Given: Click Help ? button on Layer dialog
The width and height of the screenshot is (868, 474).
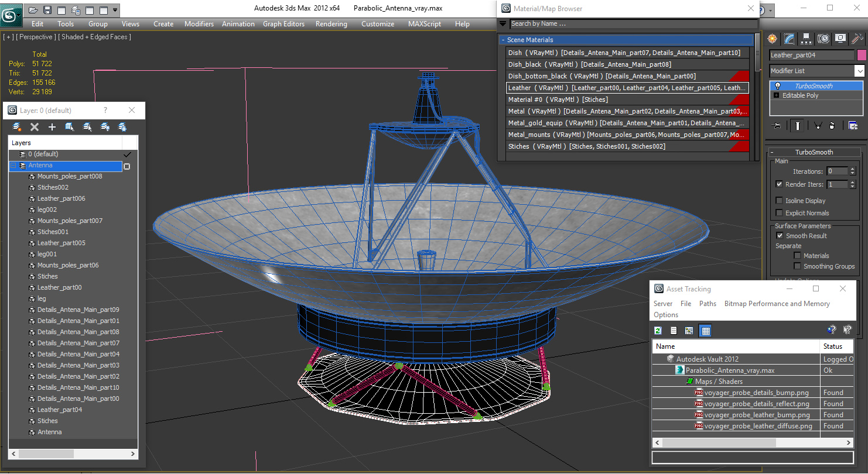Looking at the screenshot, I should click(x=105, y=111).
